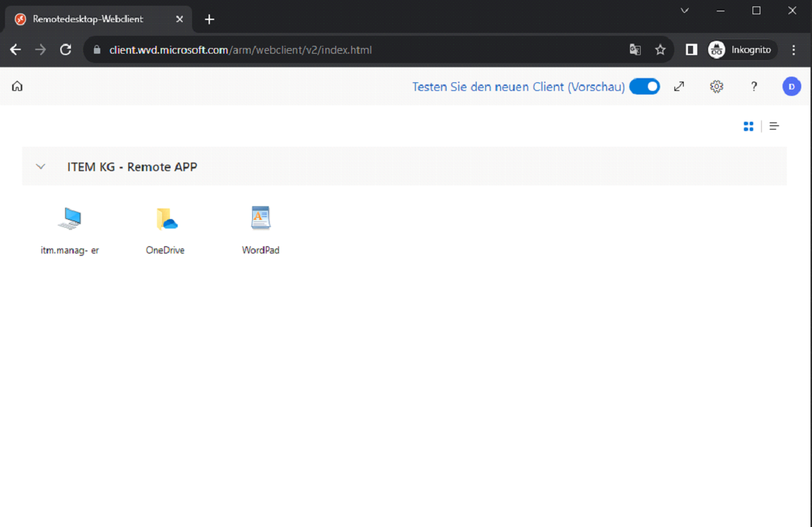The width and height of the screenshot is (812, 527).
Task: Minimize the browser window
Action: [x=720, y=10]
